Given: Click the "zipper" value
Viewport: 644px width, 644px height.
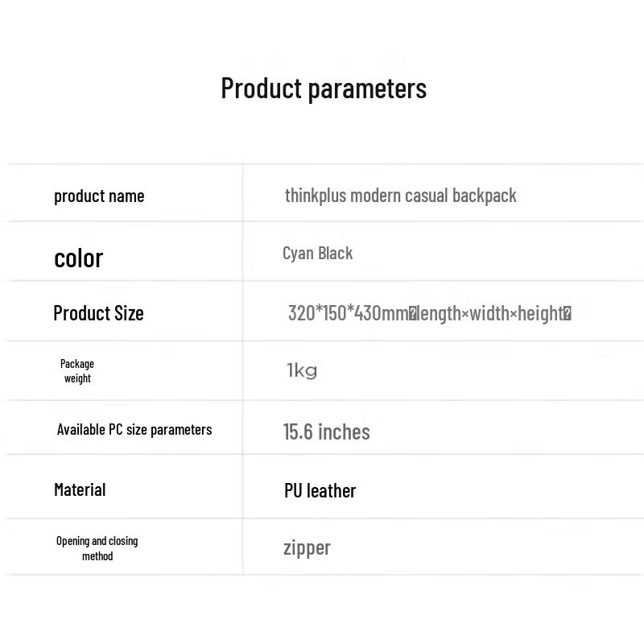Looking at the screenshot, I should point(307,548).
